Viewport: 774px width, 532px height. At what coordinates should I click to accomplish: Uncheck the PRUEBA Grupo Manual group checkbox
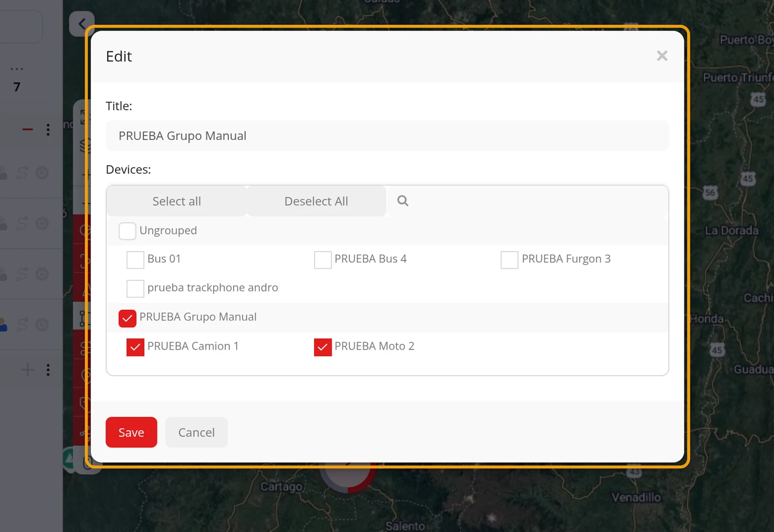[x=127, y=318]
